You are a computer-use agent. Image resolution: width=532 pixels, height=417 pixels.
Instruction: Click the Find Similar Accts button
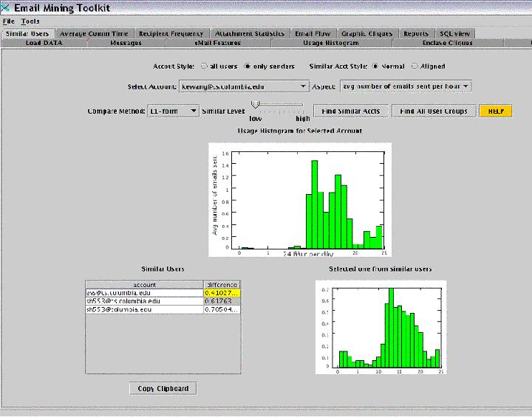352,111
